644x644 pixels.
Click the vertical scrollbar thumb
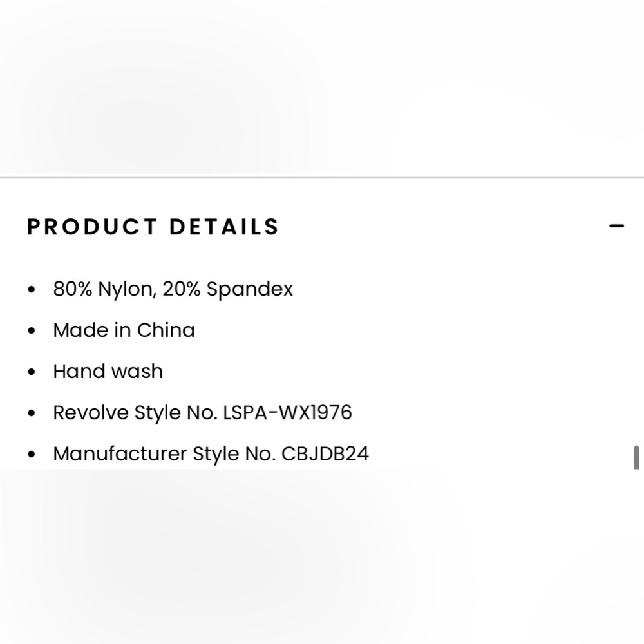click(636, 457)
